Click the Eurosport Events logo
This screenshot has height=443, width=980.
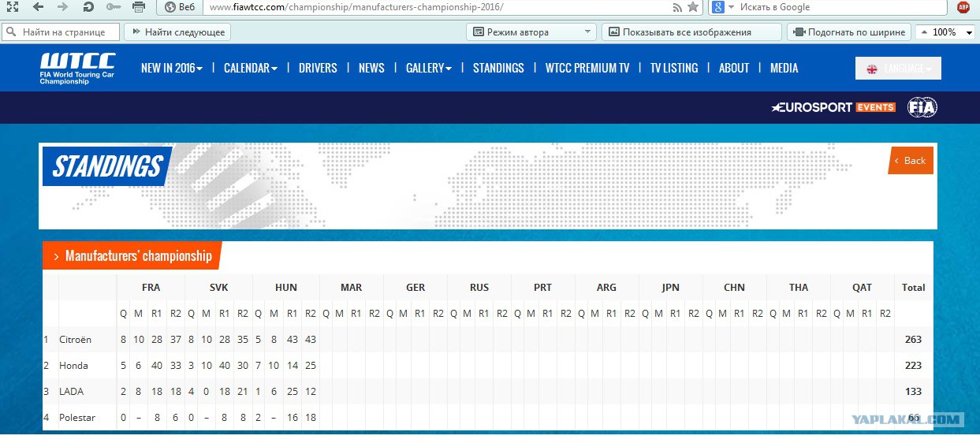point(833,107)
